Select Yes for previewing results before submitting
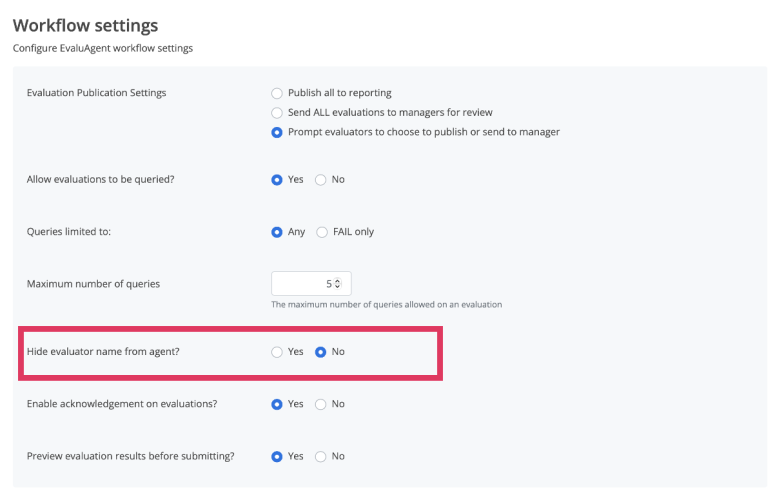The width and height of the screenshot is (784, 500). pos(278,456)
